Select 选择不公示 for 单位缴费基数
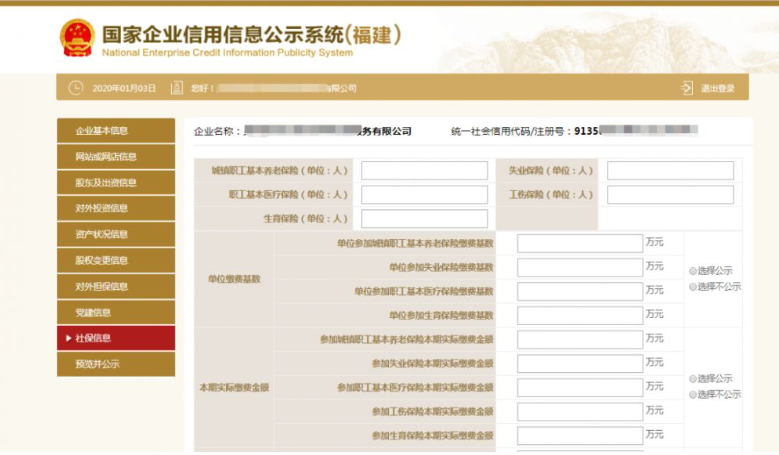 [x=693, y=287]
